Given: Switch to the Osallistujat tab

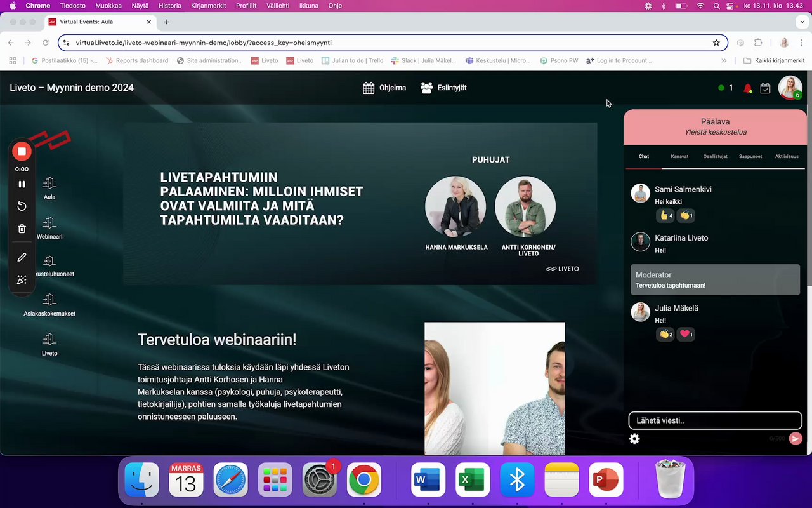Looking at the screenshot, I should click(x=715, y=156).
